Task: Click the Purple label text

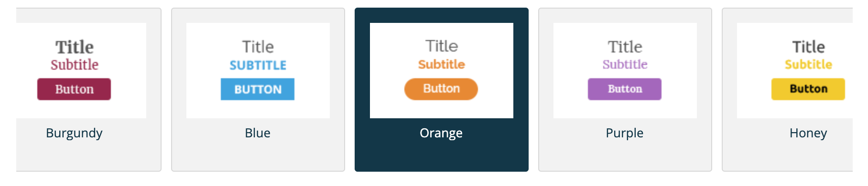Action: pos(625,133)
